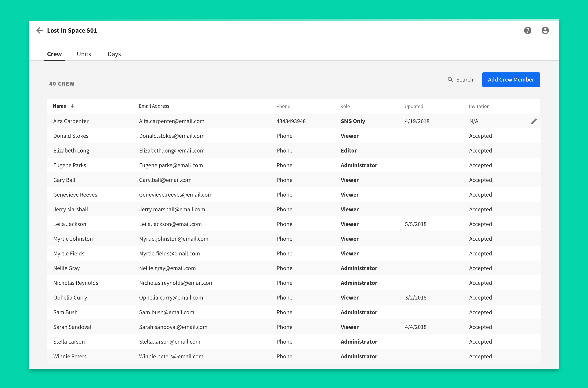
Task: Open Eugene.parks@email.com email address
Action: coord(171,165)
